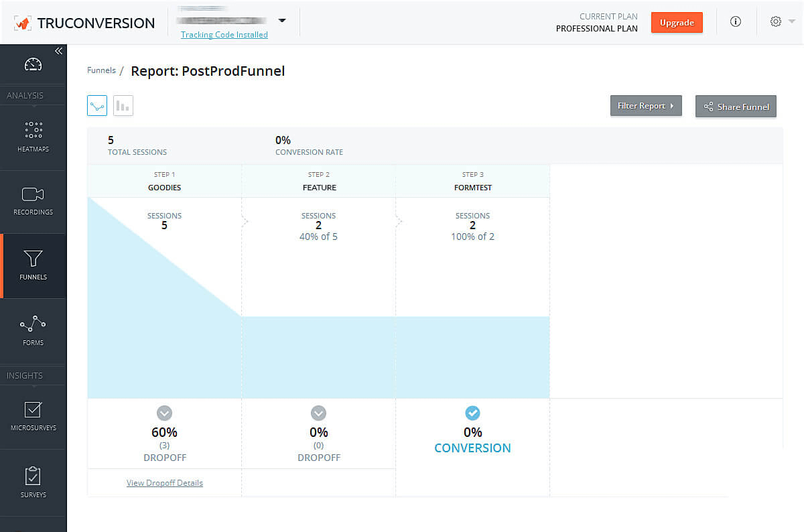Open the website selector dropdown
The height and width of the screenshot is (532, 804).
(x=282, y=21)
